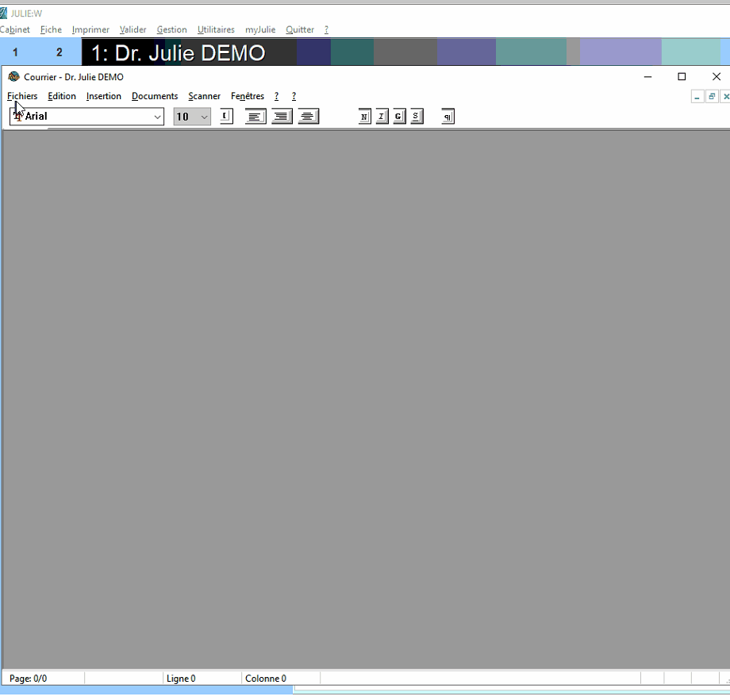Click the Courrier window app icon
Image resolution: width=730 pixels, height=700 pixels.
click(14, 77)
